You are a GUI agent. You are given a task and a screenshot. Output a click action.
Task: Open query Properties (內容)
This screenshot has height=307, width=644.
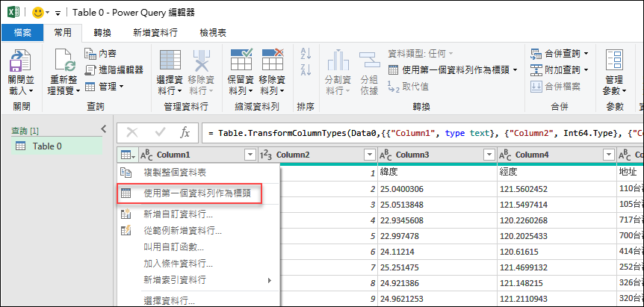[101, 53]
